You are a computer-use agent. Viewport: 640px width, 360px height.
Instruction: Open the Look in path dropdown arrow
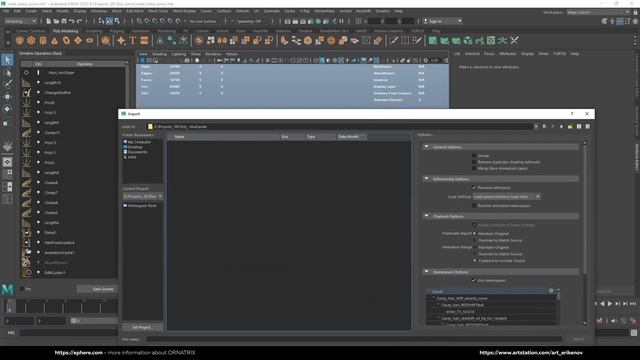click(536, 127)
